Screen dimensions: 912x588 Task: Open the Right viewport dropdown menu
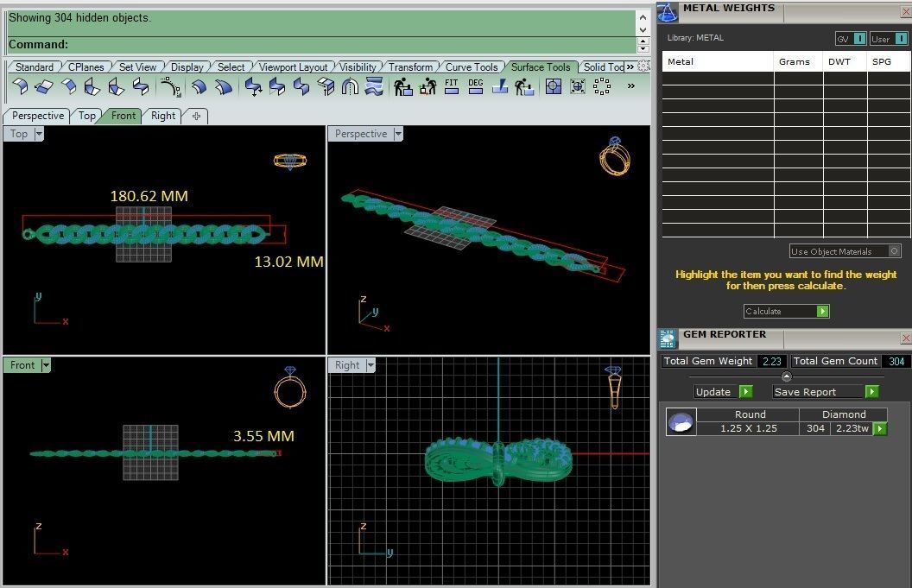click(x=370, y=365)
